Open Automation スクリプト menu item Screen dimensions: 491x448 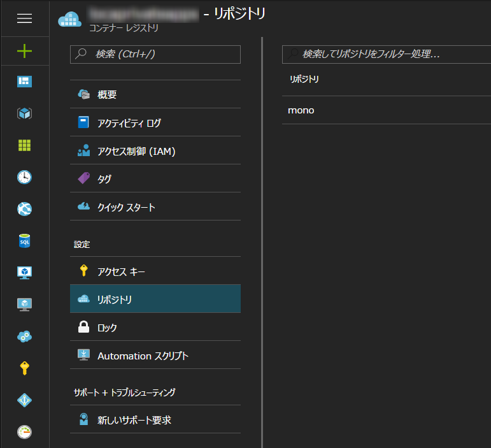pyautogui.click(x=155, y=355)
